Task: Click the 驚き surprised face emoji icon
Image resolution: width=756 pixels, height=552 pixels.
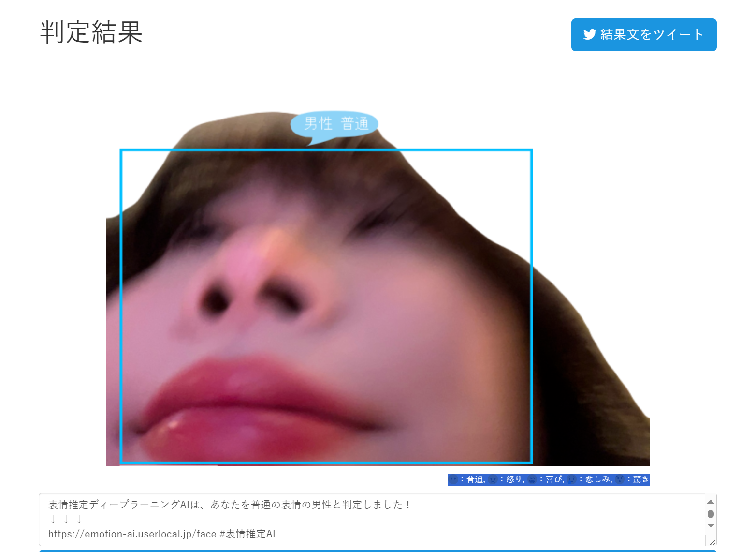Action: tap(619, 479)
